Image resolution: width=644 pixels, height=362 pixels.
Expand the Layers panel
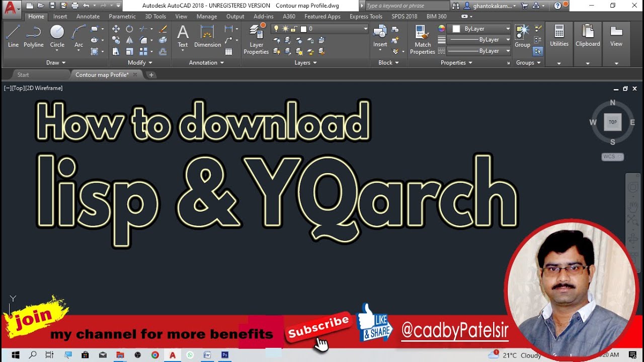click(305, 62)
